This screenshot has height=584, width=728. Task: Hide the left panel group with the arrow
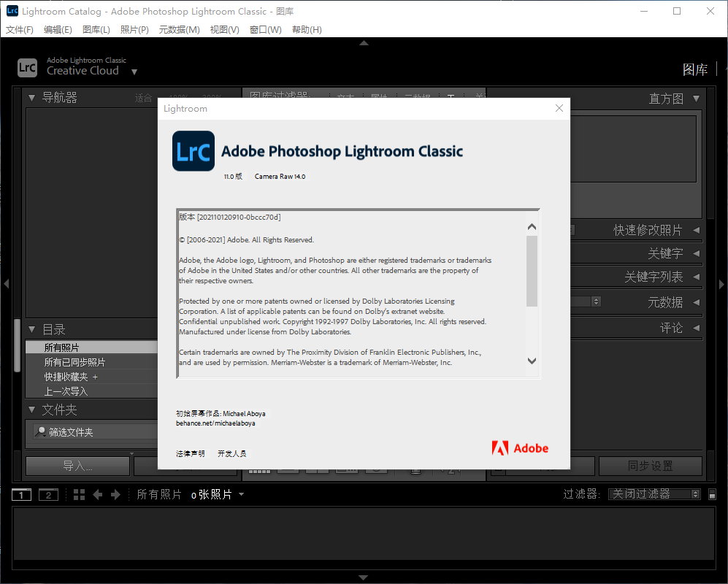click(x=6, y=284)
